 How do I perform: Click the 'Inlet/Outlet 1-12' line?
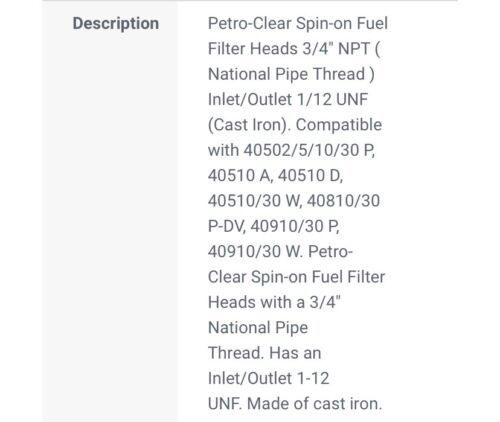pyautogui.click(x=268, y=378)
